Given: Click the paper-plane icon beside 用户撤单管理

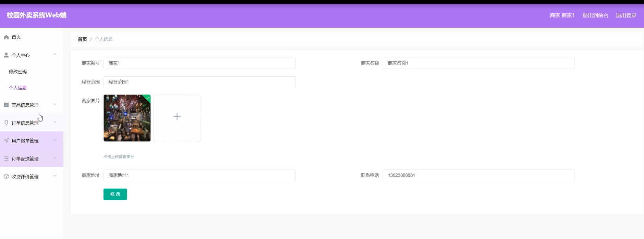Looking at the screenshot, I should pyautogui.click(x=6, y=140).
